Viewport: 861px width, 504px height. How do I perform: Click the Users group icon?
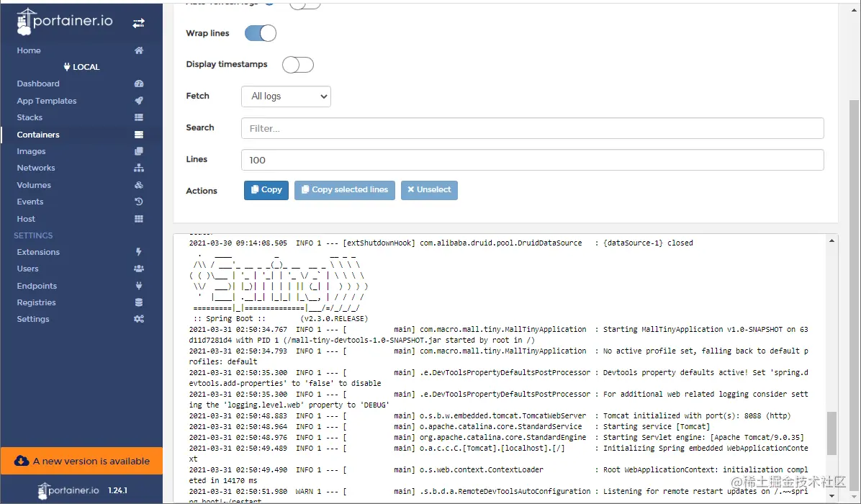tap(139, 269)
